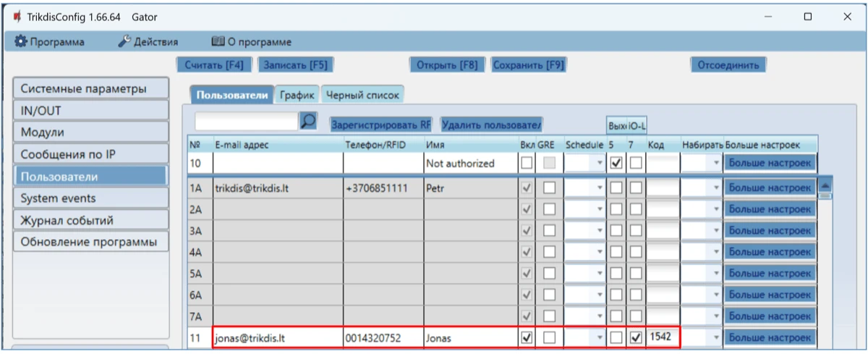Click the Отсоединить button

[x=728, y=65]
